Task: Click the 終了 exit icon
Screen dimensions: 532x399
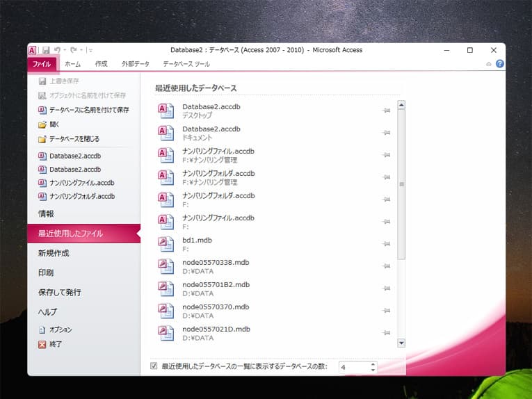Action: click(42, 343)
